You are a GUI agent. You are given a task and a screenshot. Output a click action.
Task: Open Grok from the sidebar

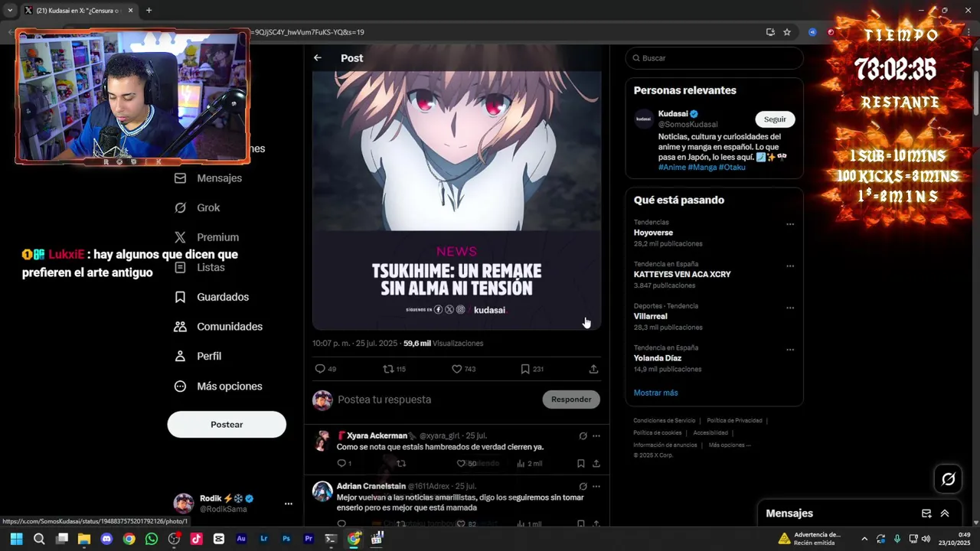[197, 207]
